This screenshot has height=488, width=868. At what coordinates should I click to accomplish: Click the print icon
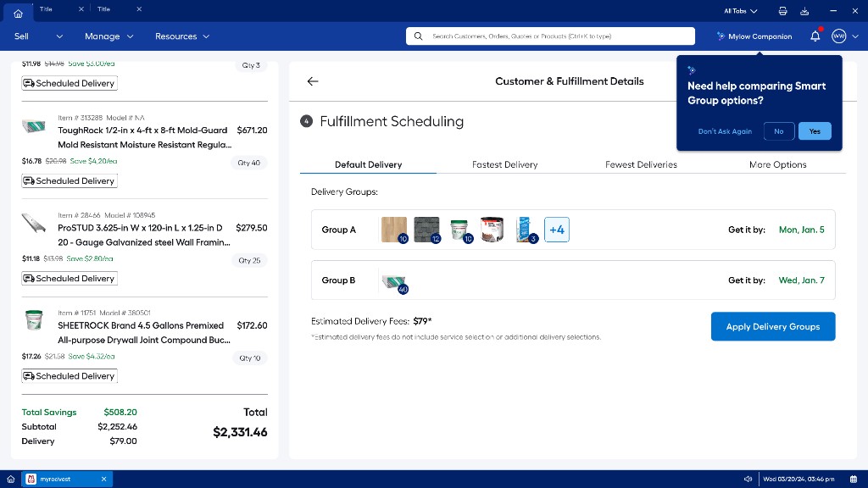coord(782,11)
